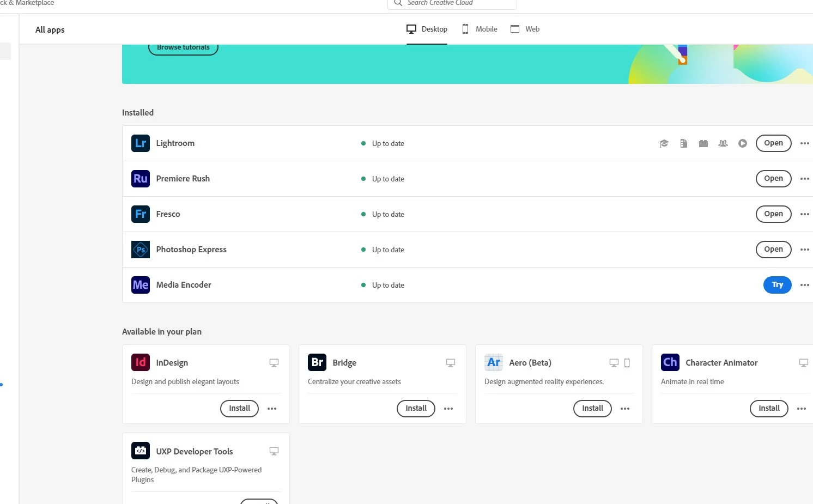Image resolution: width=813 pixels, height=504 pixels.
Task: Open more options on InDesign card
Action: pos(272,409)
